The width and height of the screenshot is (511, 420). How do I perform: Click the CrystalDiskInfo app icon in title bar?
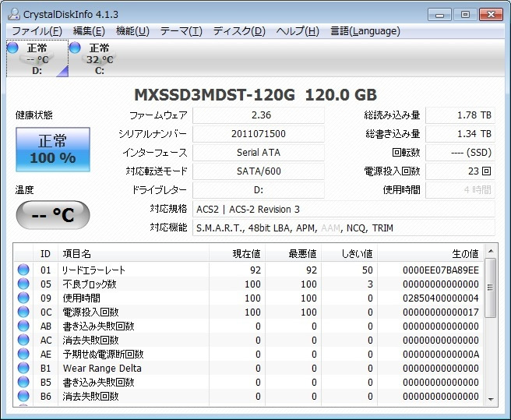[12, 13]
